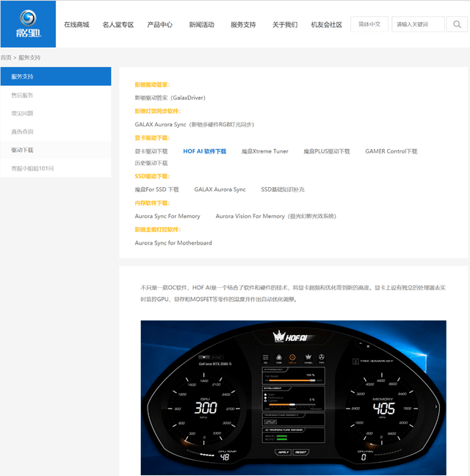Open the 新闻活动 menu

pyautogui.click(x=201, y=24)
